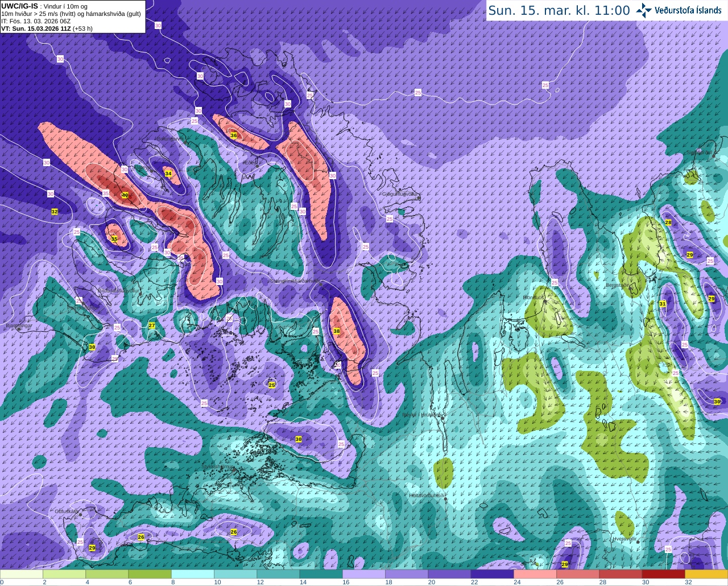728x586 pixels.
Task: Click the yellow '35' gust marker
Action: tap(114, 239)
